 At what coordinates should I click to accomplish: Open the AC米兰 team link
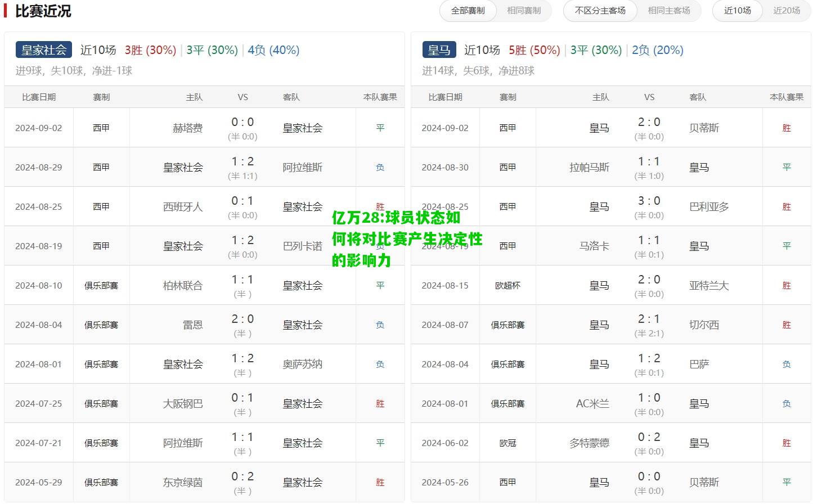point(592,404)
